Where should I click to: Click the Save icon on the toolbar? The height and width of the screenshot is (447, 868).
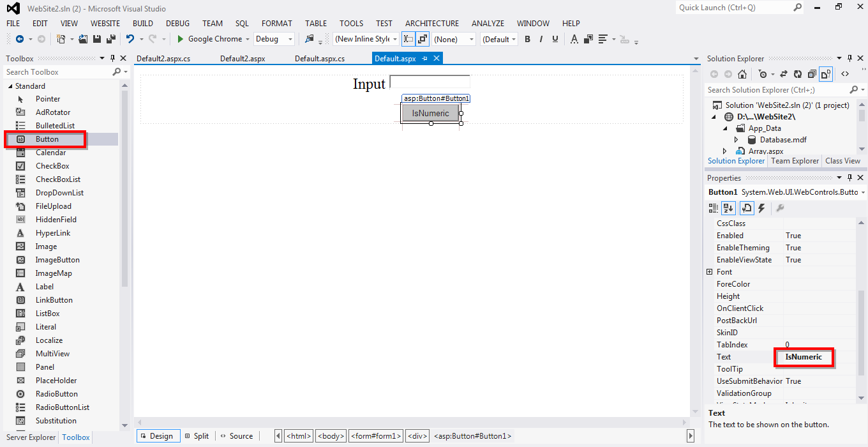[96, 38]
